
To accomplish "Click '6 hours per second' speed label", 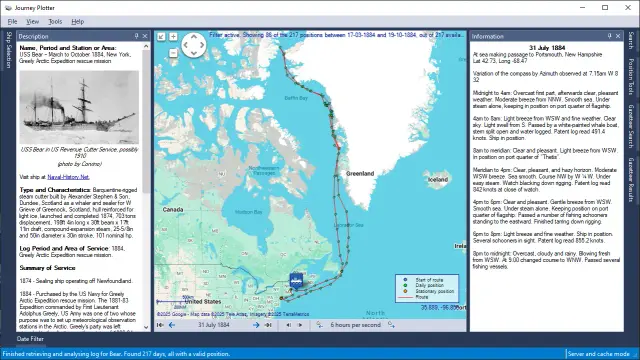I will [x=356, y=325].
